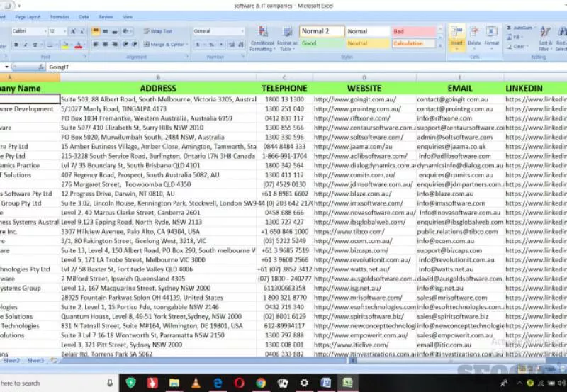567x392 pixels.
Task: Open the font size dropdown
Action: 64,31
